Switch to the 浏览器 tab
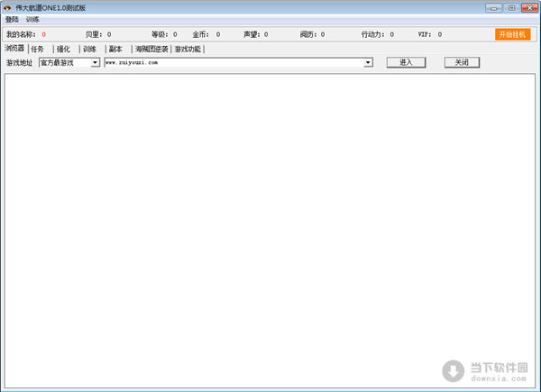The image size is (541, 392). pos(14,49)
